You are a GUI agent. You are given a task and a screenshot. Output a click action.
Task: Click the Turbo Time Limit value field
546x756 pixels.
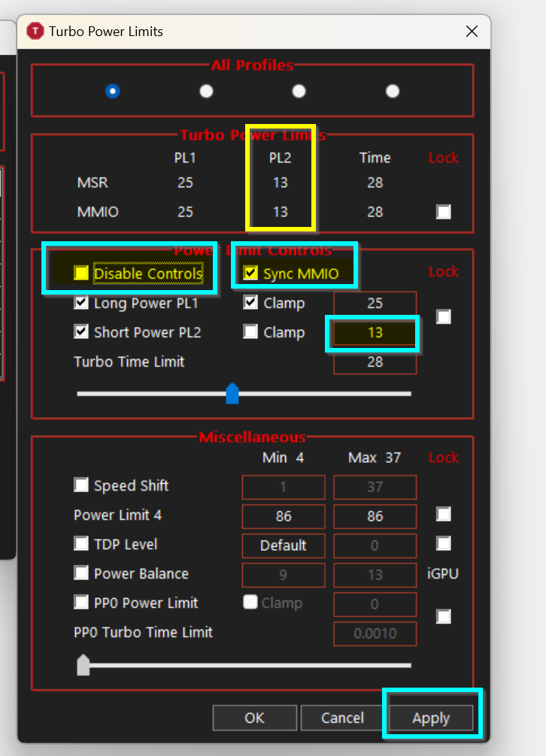(x=375, y=362)
